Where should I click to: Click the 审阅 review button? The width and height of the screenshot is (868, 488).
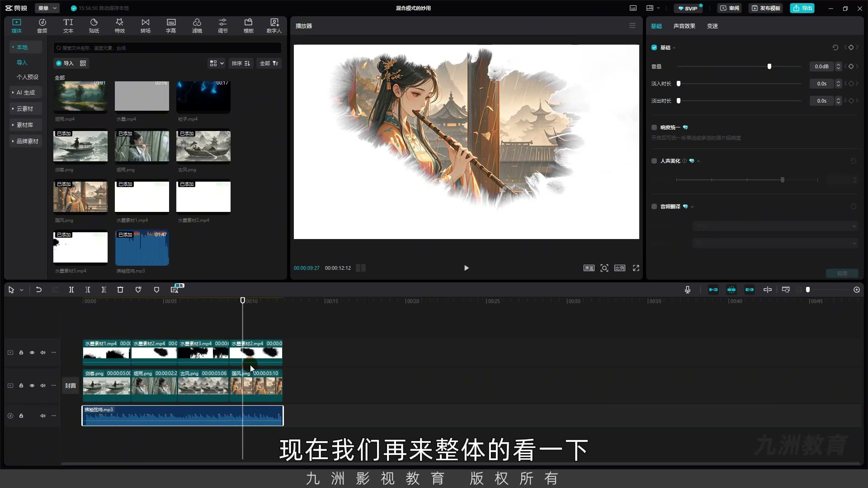tap(730, 8)
